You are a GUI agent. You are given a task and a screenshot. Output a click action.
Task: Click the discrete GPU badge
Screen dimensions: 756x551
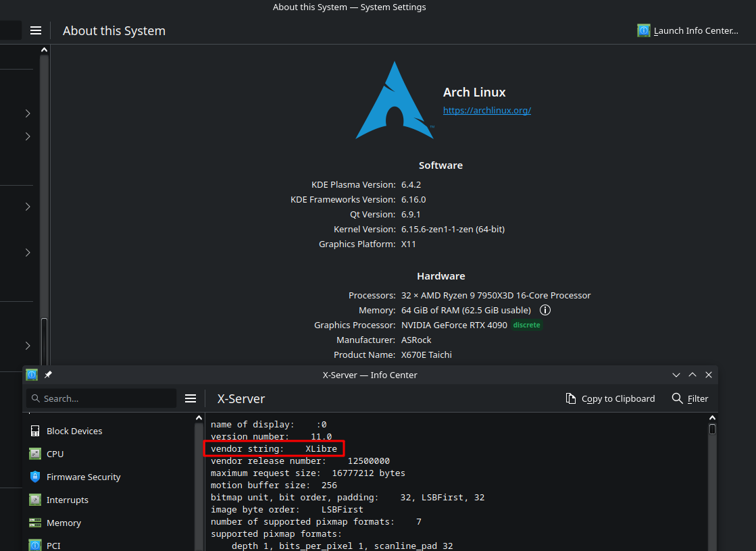coord(526,325)
